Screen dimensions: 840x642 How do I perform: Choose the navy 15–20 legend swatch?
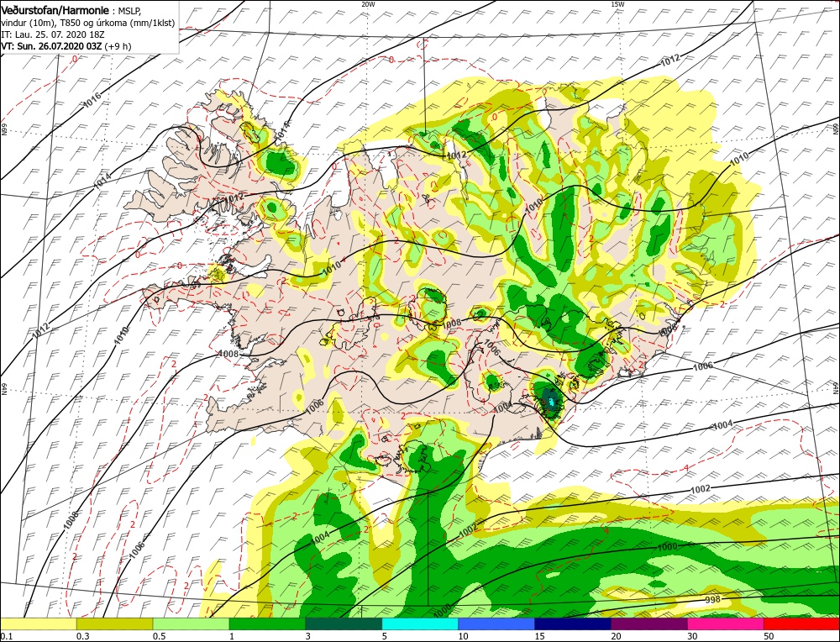tap(573, 624)
